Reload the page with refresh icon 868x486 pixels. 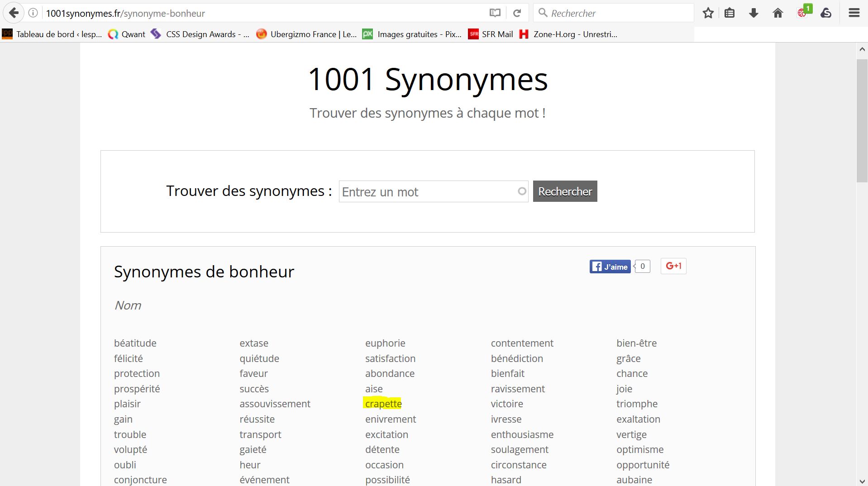click(x=517, y=13)
